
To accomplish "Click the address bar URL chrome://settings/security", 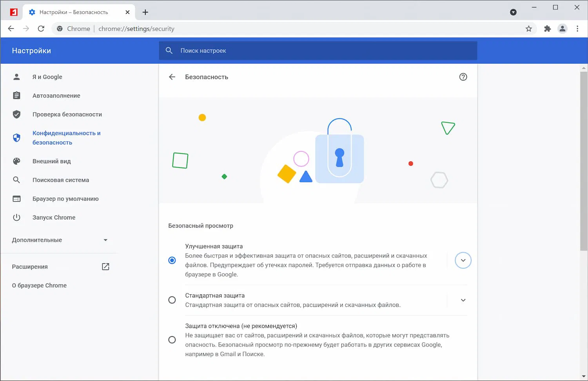I will pos(136,29).
